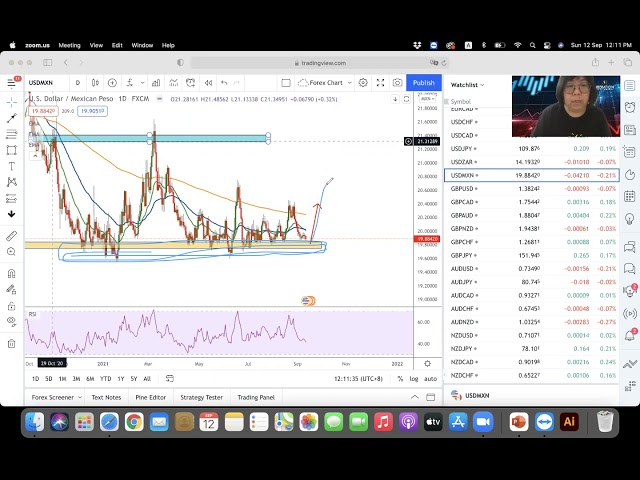Toggle hide all drawings eye icon
This screenshot has height=480, width=640.
[12, 321]
